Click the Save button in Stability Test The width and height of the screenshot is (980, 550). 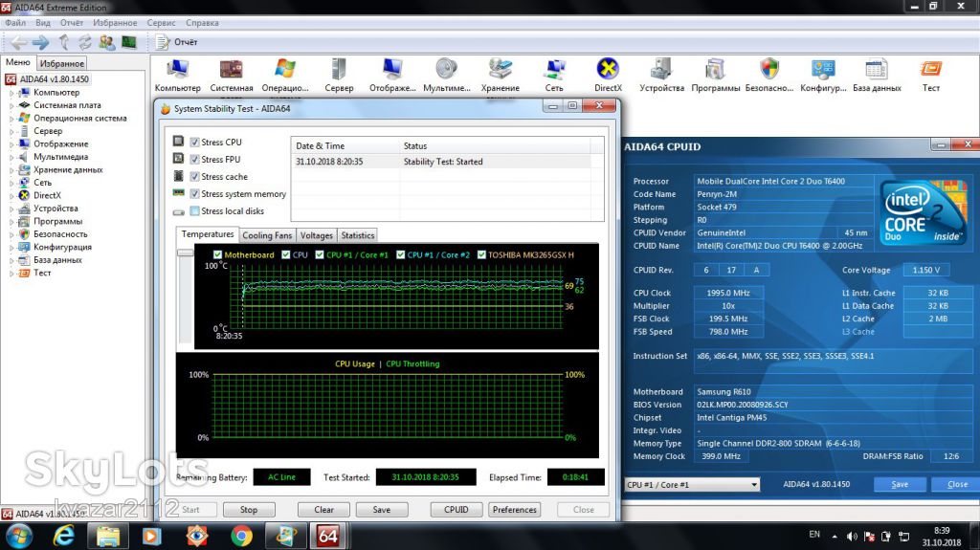click(x=381, y=510)
